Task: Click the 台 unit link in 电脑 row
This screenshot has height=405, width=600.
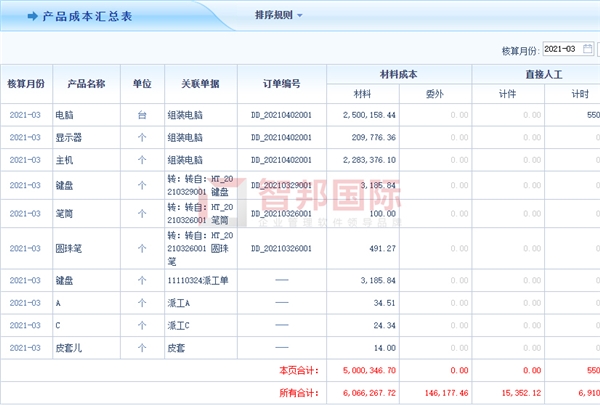Action: coord(141,116)
